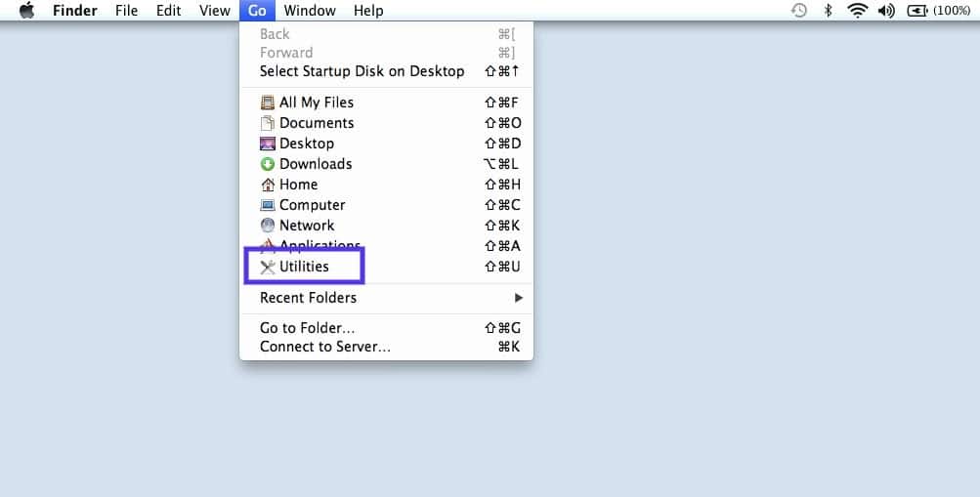Image resolution: width=980 pixels, height=497 pixels.
Task: Click the All My Files icon
Action: [x=268, y=103]
